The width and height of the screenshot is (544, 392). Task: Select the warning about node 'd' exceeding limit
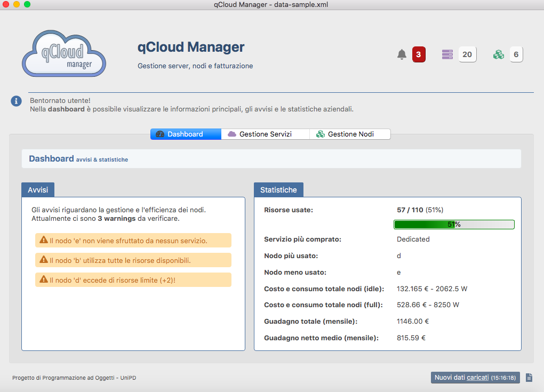point(133,280)
